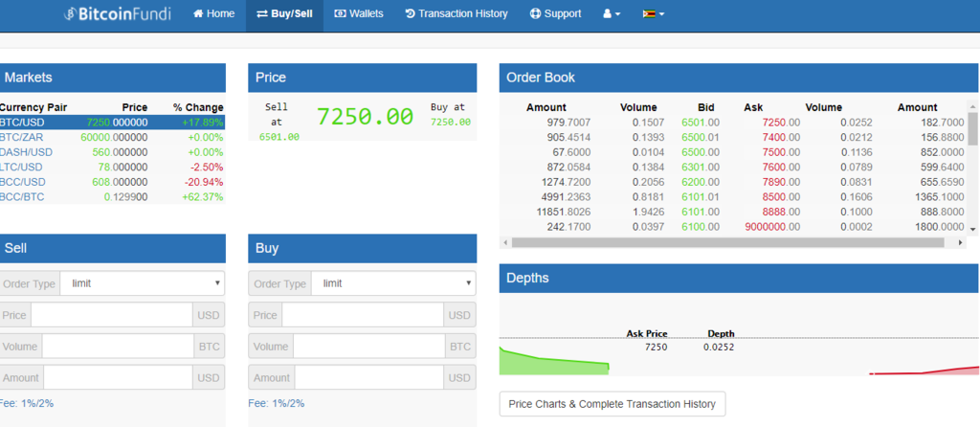
Task: Focus the Sell Volume input field
Action: point(118,347)
